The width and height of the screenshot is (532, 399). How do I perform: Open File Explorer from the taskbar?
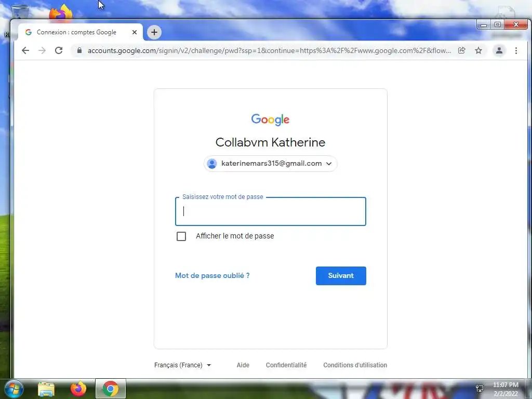pyautogui.click(x=46, y=389)
